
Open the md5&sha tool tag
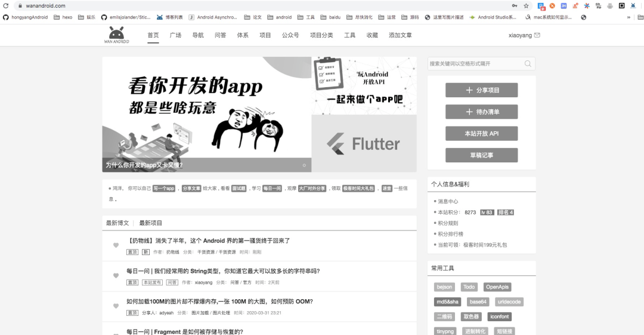(x=447, y=302)
